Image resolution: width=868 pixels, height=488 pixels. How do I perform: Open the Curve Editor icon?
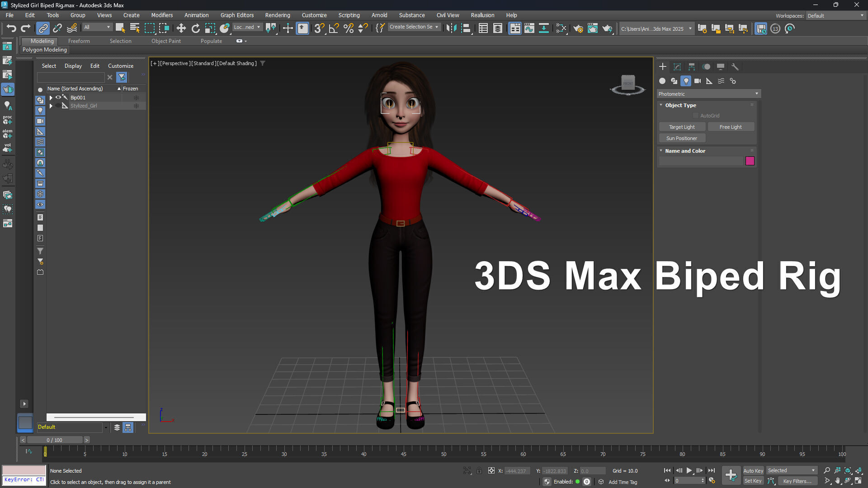[529, 28]
